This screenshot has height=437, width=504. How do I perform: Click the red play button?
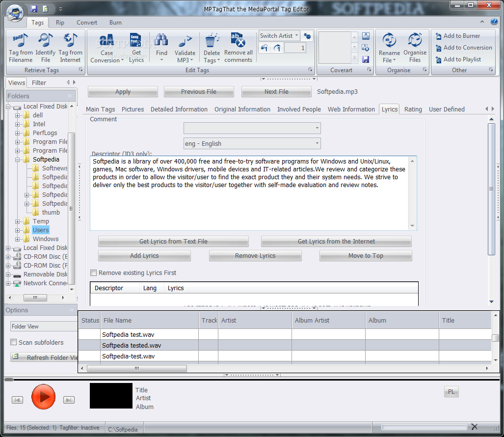coord(43,397)
